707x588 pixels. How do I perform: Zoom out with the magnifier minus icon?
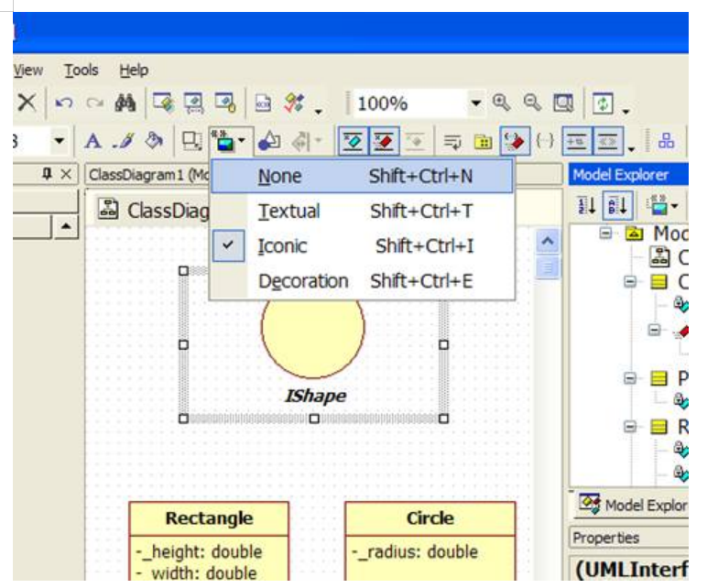click(532, 103)
